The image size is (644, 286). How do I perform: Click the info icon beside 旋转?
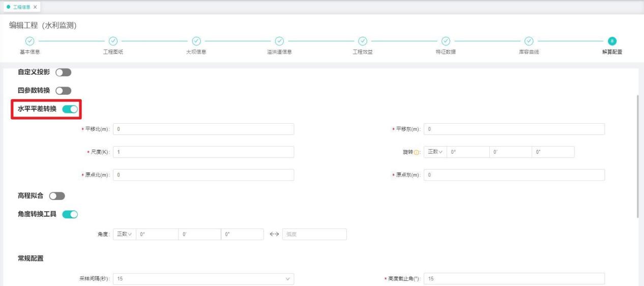pos(419,152)
